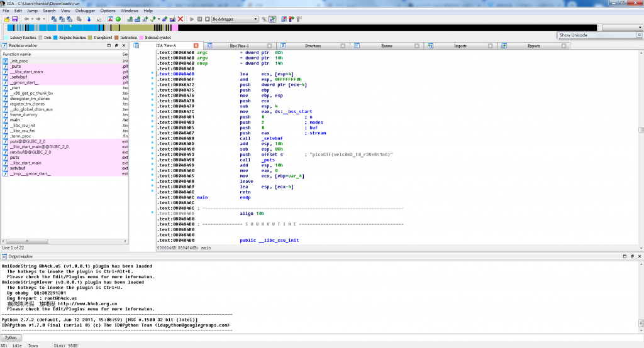Click the red X toolbar icon
Viewport: 644px width, 348px height.
[180, 19]
